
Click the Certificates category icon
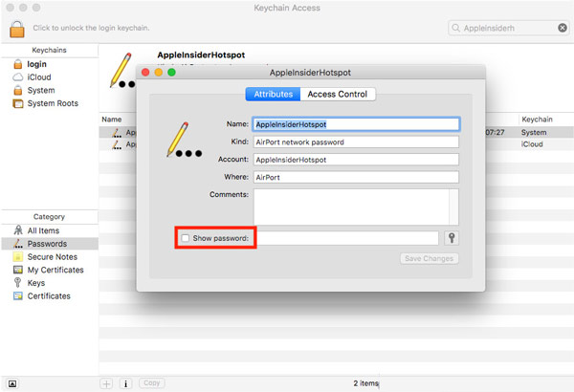point(17,296)
